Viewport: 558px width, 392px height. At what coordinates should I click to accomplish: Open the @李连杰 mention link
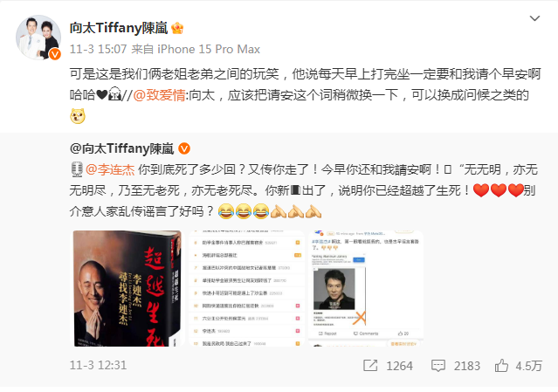coord(110,169)
